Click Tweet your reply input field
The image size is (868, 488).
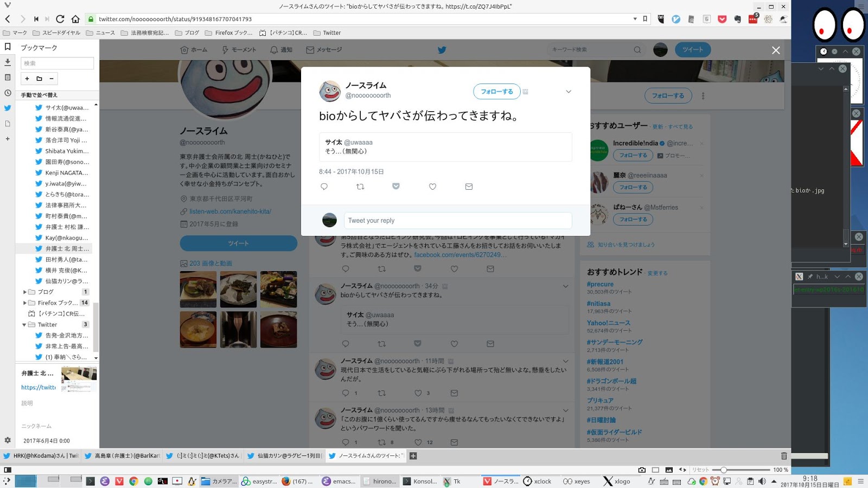(x=457, y=221)
